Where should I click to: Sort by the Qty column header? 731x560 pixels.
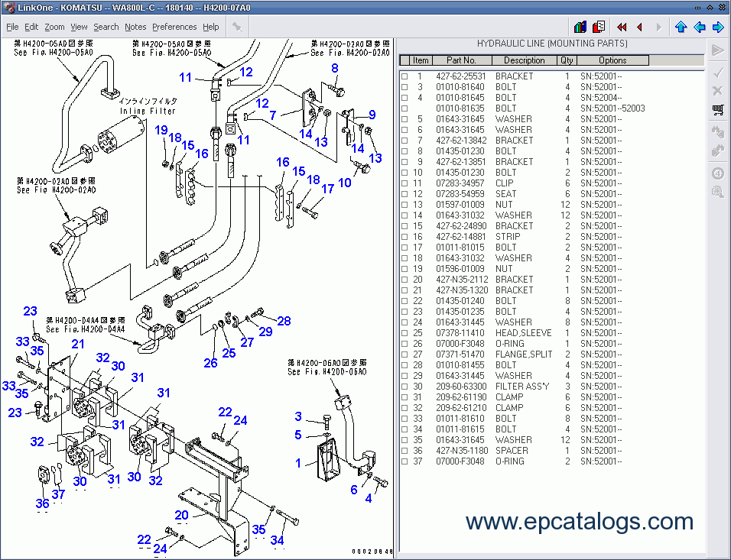[x=567, y=60]
